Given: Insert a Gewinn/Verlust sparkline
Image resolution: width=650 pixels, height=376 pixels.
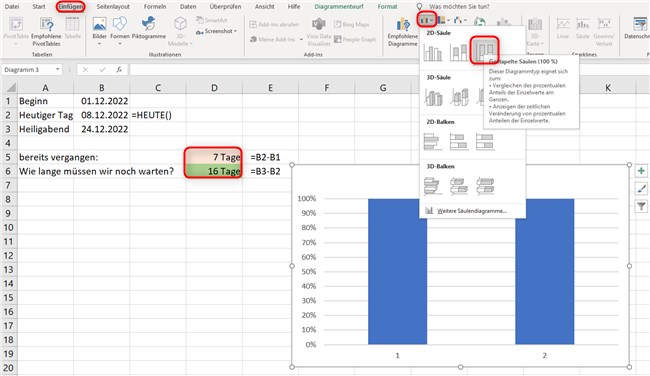Looking at the screenshot, I should click(604, 32).
